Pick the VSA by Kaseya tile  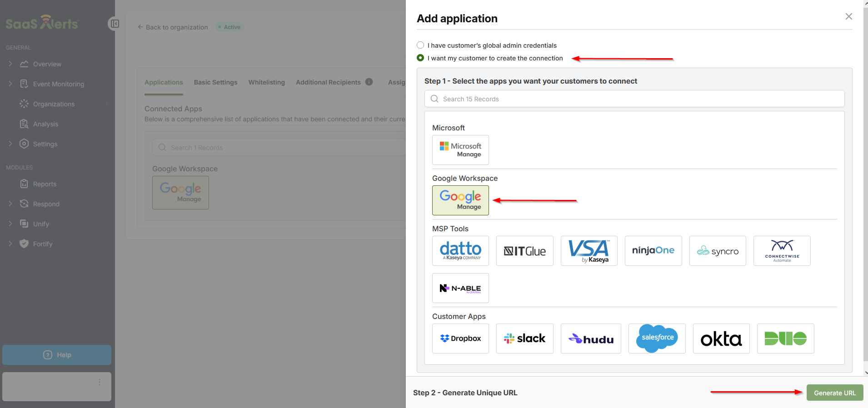pos(589,251)
